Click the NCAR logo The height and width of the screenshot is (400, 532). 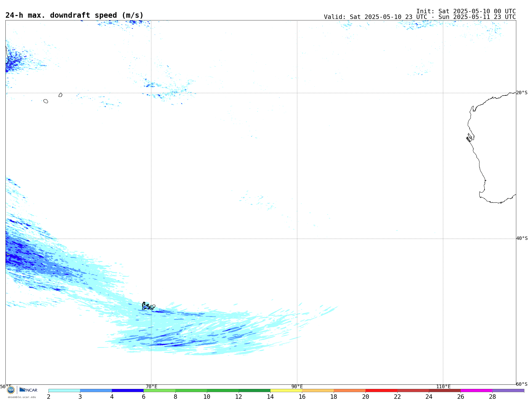tap(28, 390)
